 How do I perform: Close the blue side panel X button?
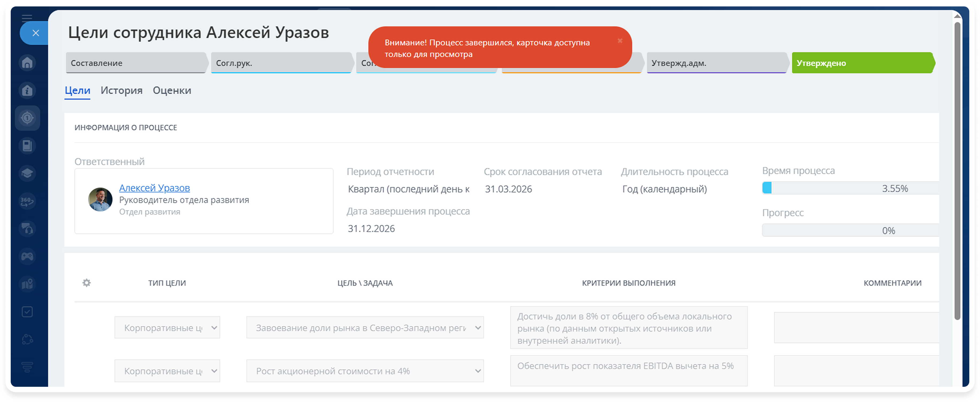36,33
